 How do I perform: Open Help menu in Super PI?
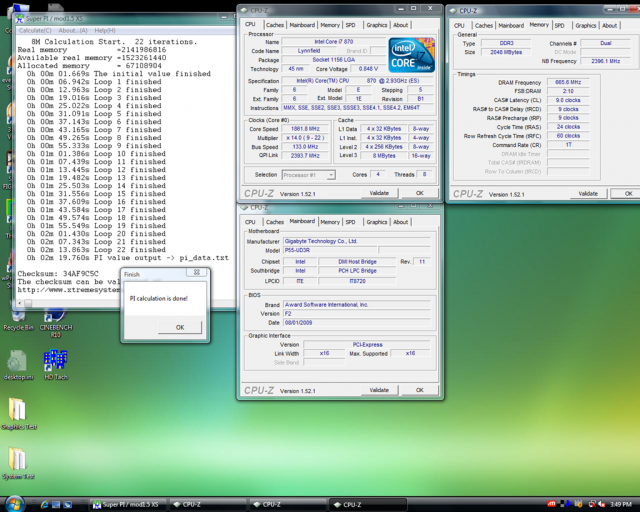[x=105, y=31]
